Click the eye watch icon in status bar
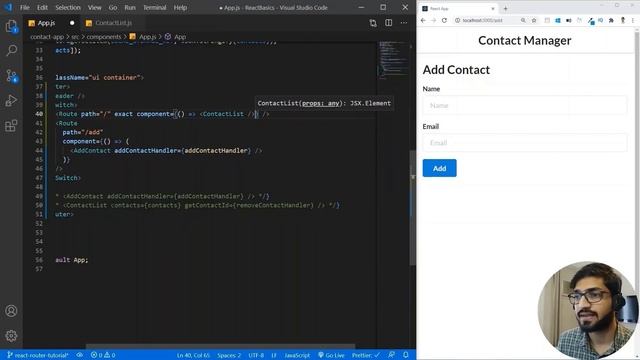640x360 pixels. [x=80, y=355]
